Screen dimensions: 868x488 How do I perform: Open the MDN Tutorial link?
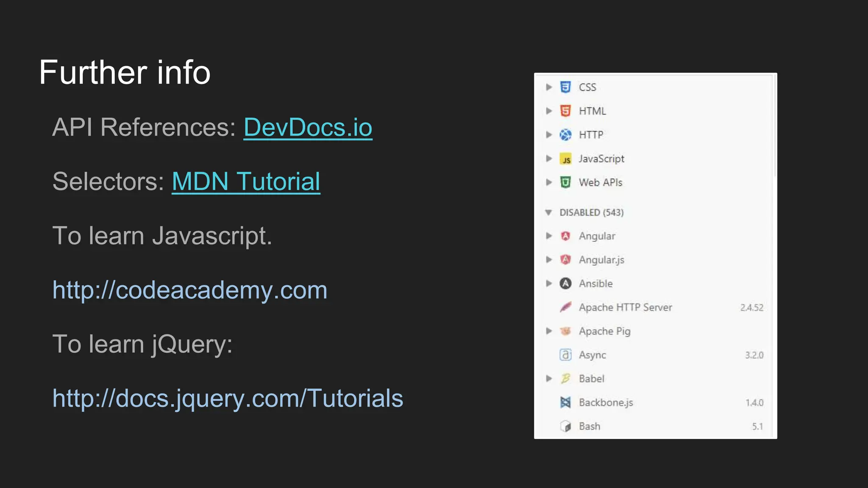[x=246, y=182]
